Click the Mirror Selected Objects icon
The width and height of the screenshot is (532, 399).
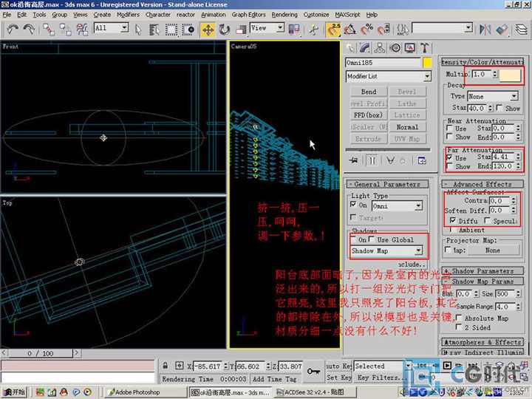(485, 30)
